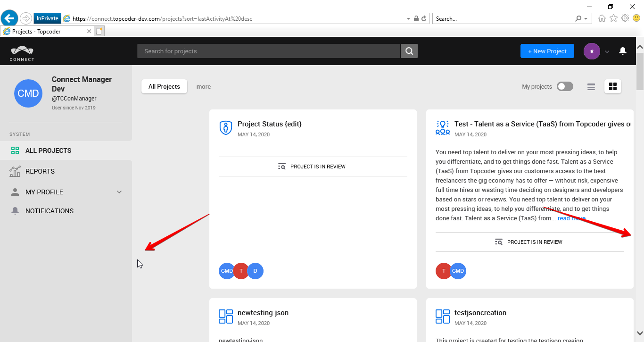Open the notifications bell in header

coord(623,51)
